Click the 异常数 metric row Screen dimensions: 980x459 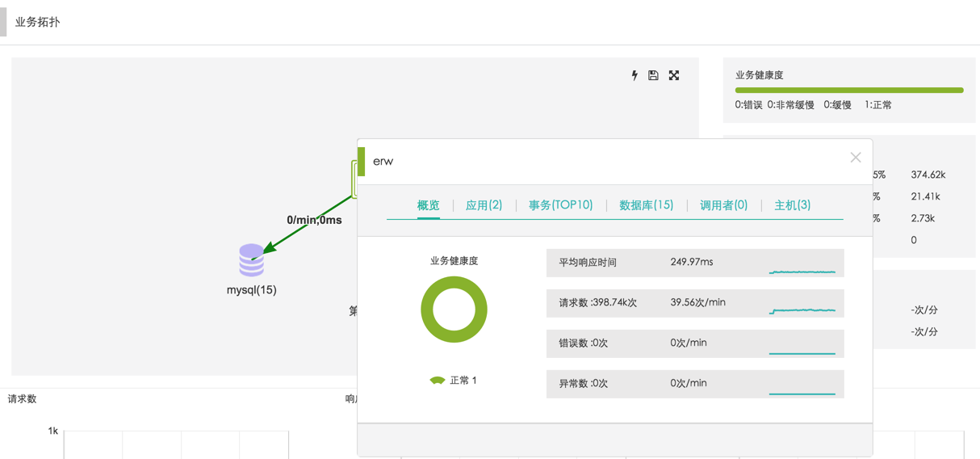[x=694, y=384]
